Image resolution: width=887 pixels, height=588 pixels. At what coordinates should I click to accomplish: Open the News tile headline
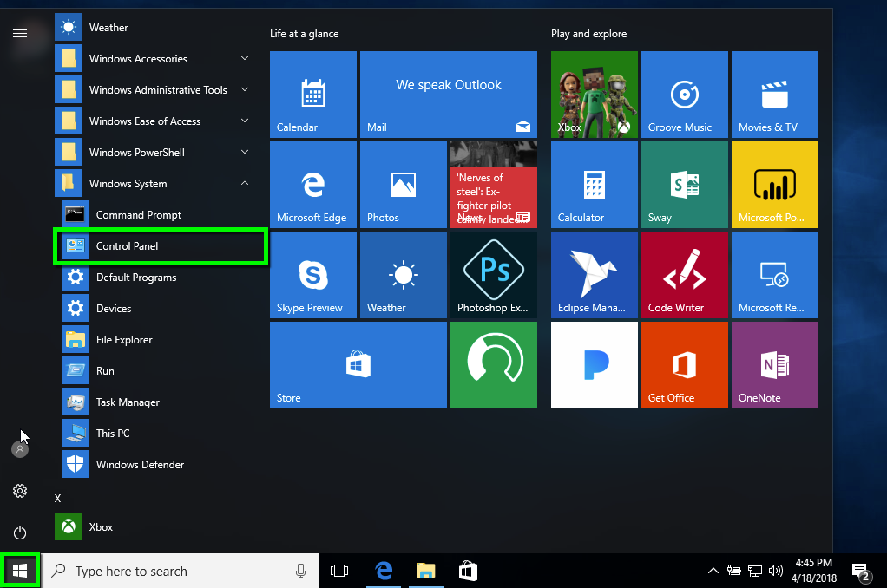[494, 185]
